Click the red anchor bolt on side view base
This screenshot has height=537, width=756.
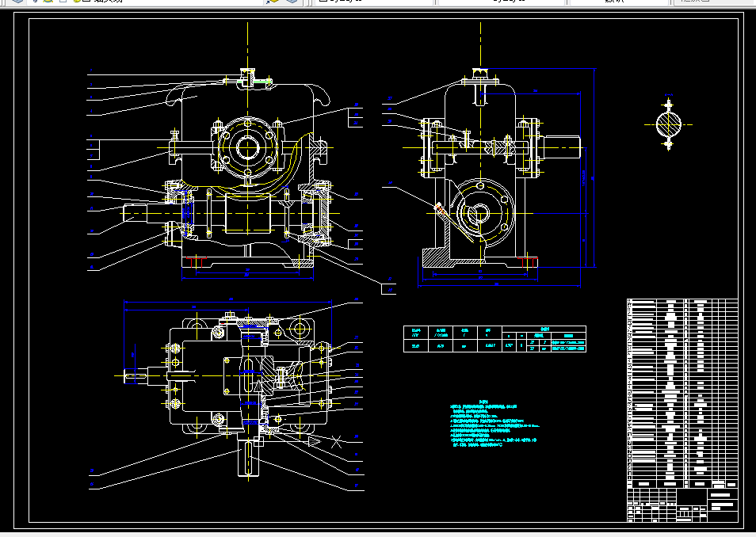pyautogui.click(x=528, y=261)
